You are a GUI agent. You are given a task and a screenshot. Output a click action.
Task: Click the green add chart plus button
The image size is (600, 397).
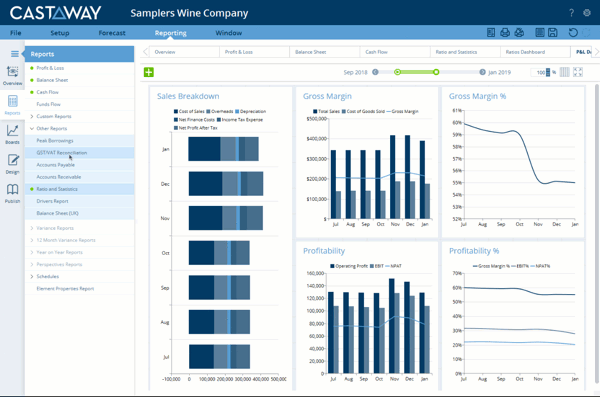tap(148, 72)
